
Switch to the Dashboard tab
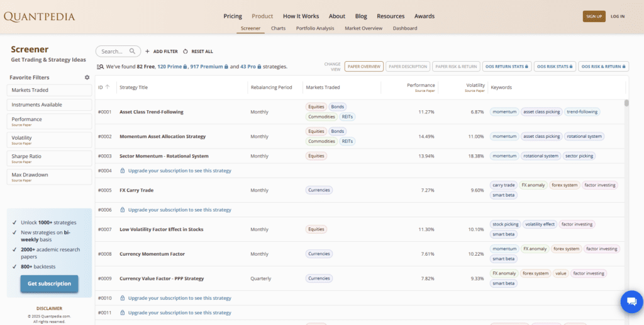(x=405, y=28)
